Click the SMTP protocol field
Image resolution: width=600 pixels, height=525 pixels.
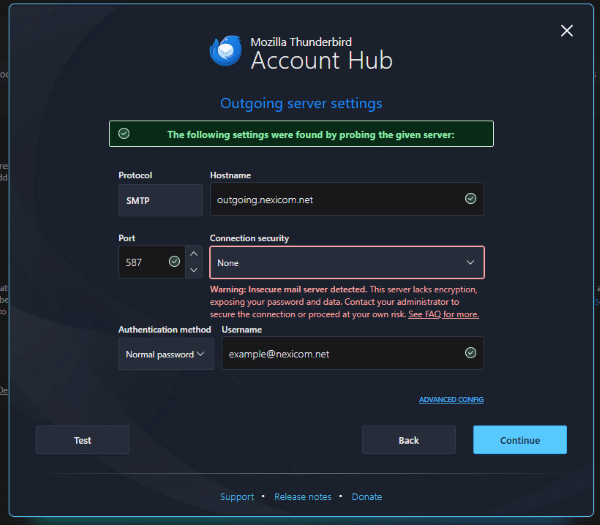[x=160, y=200]
